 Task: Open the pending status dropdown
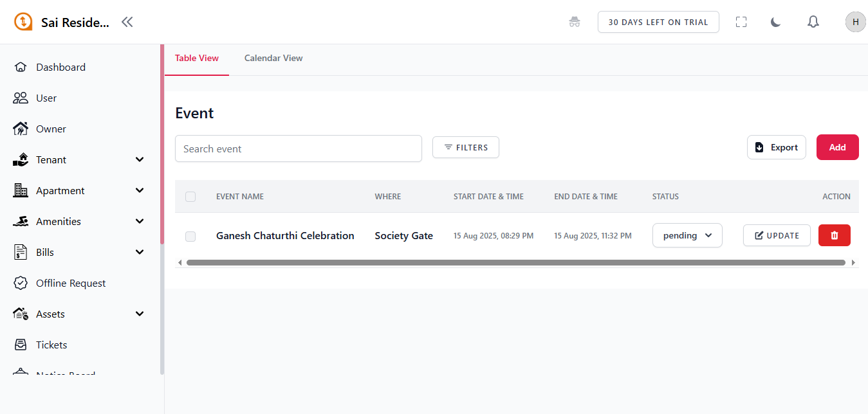pos(687,235)
